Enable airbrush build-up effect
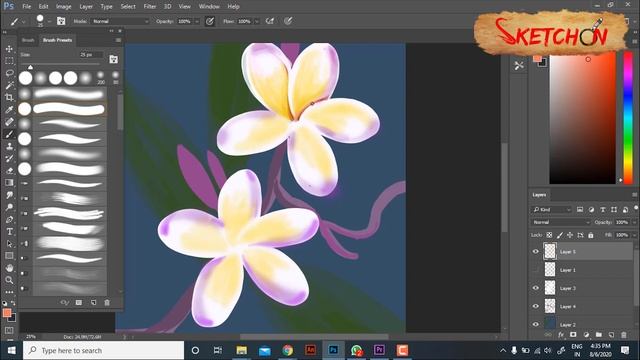Viewport: 640px width, 360px height. tap(270, 21)
